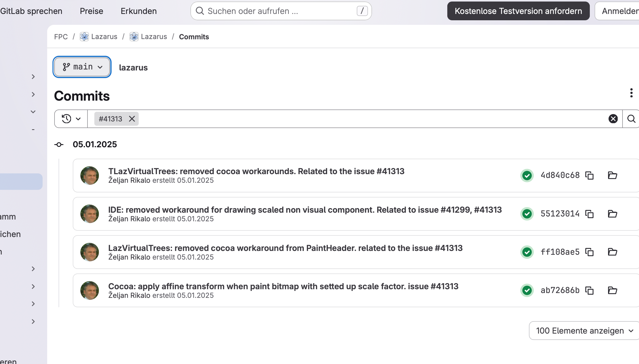The image size is (639, 364).
Task: Open the 100 Elemente anzeigen dropdown
Action: (584, 331)
